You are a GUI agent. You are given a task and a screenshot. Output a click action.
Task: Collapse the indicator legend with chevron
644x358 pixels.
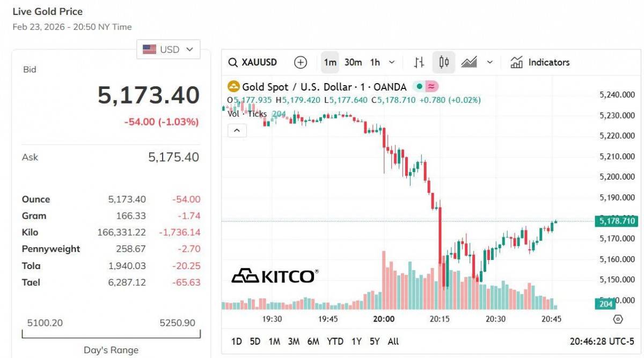coord(237,130)
